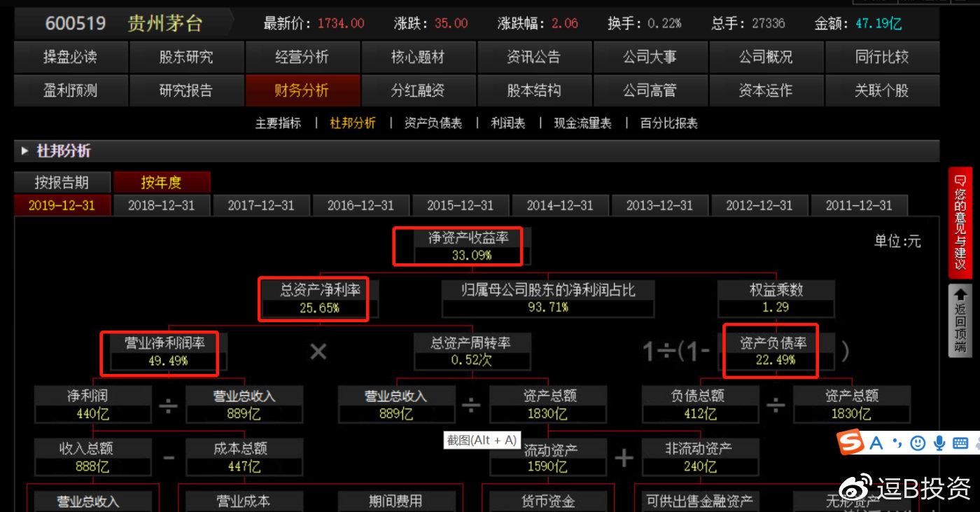Open the 资本运作 tab

point(766,90)
